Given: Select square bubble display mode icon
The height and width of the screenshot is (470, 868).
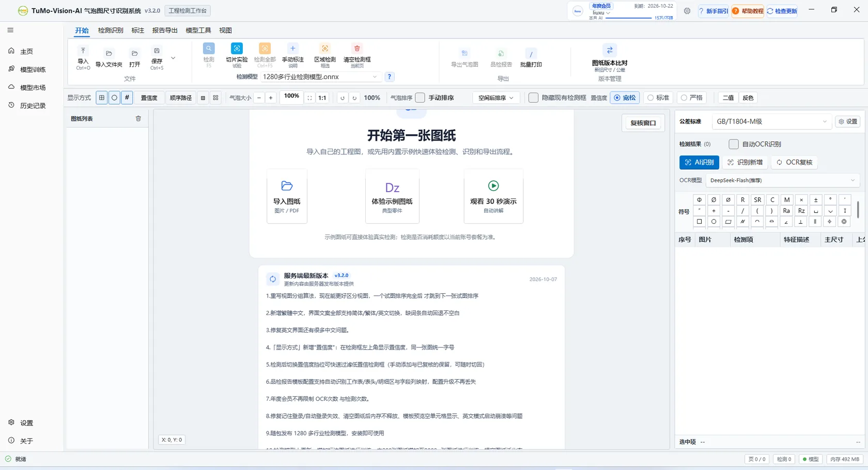Looking at the screenshot, I should coord(102,98).
